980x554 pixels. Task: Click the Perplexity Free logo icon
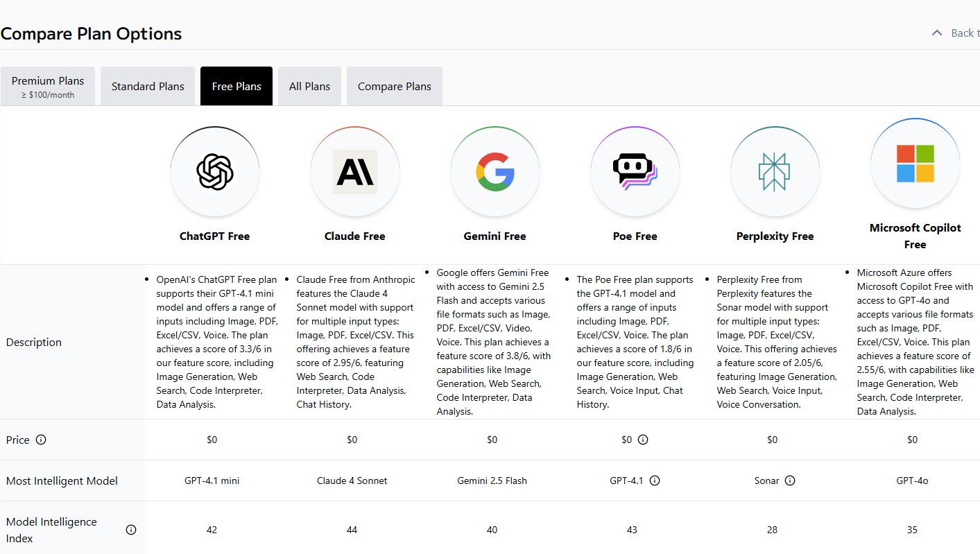(775, 171)
